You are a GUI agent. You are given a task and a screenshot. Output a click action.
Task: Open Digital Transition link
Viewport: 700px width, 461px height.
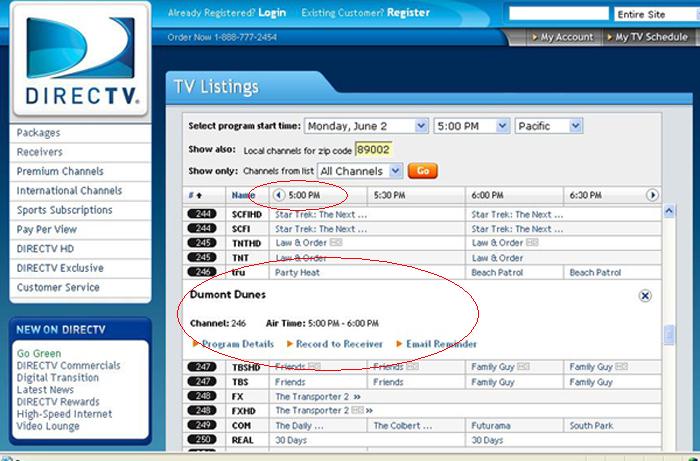pyautogui.click(x=58, y=378)
